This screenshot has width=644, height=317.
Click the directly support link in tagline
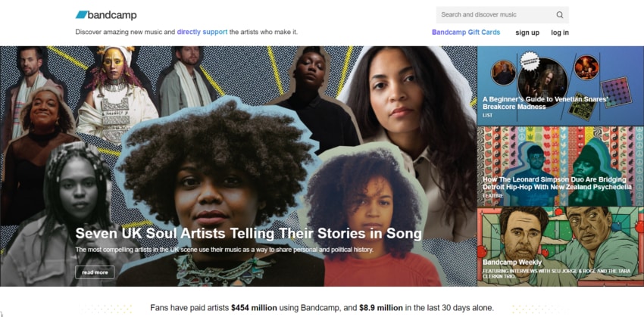pos(202,32)
